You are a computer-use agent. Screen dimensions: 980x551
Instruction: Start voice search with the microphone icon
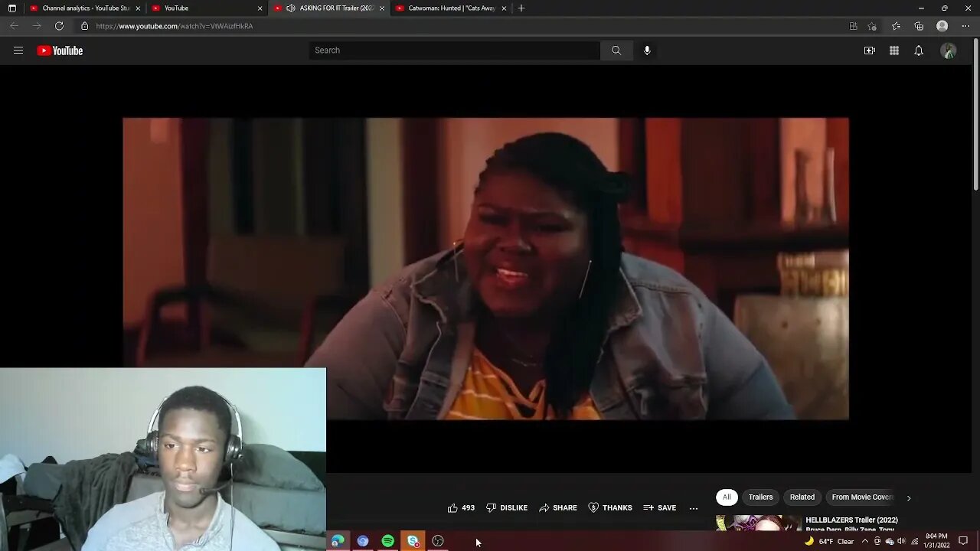pyautogui.click(x=647, y=51)
